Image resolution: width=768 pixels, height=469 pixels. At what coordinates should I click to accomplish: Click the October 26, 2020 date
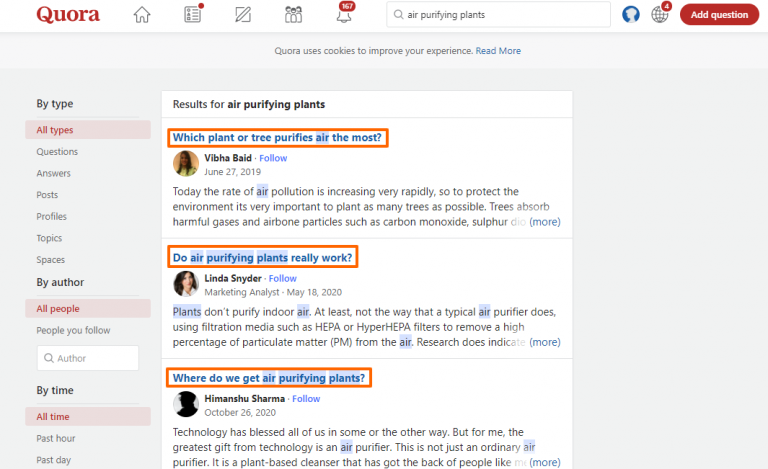240,413
